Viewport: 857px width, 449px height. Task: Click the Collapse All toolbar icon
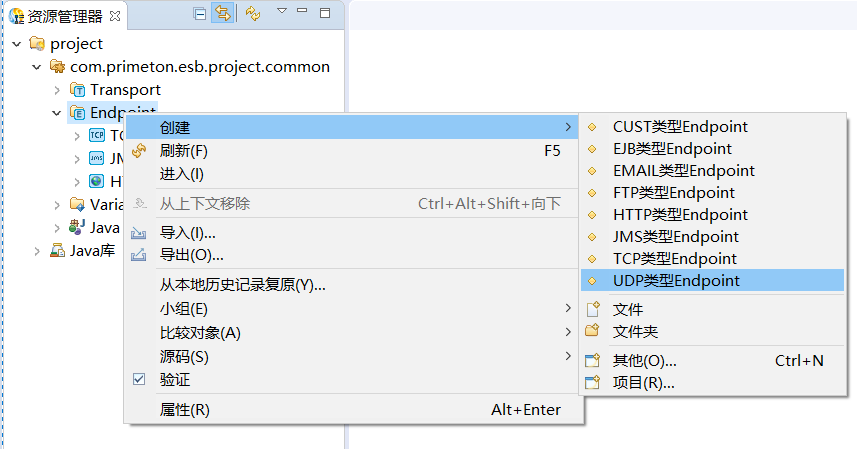pyautogui.click(x=200, y=14)
